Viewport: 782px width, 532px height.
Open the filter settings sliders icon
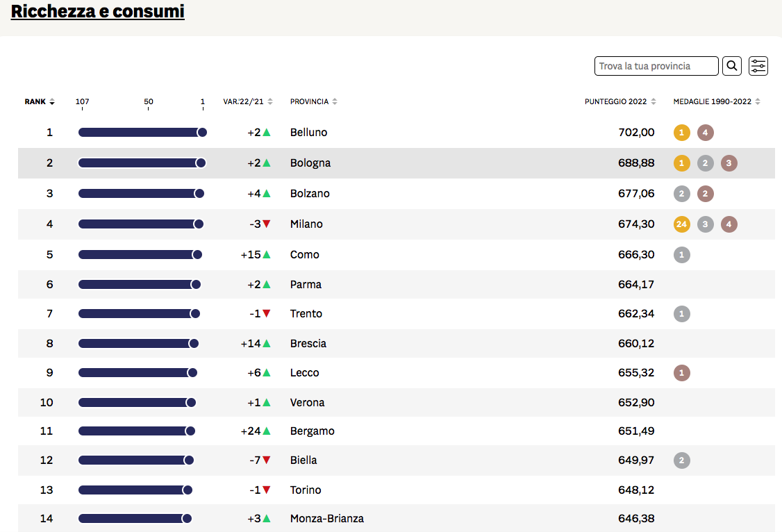click(758, 66)
